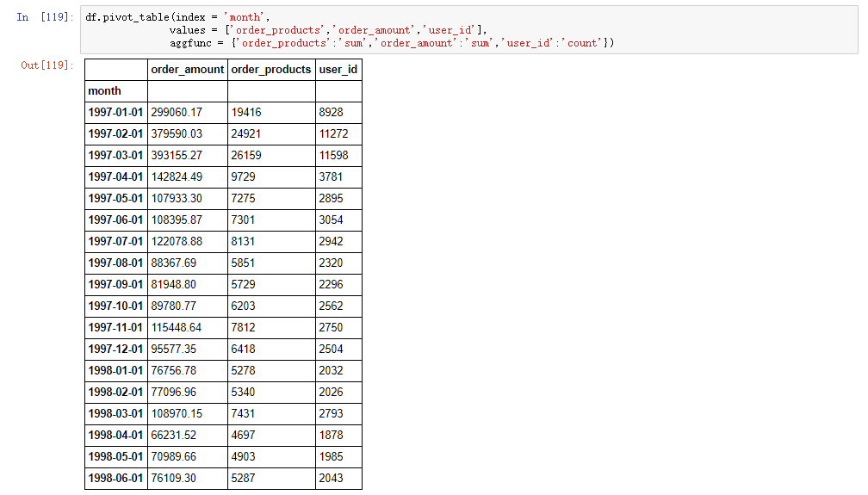The height and width of the screenshot is (495, 868).
Task: Click the 6203 products cell
Action: click(271, 306)
